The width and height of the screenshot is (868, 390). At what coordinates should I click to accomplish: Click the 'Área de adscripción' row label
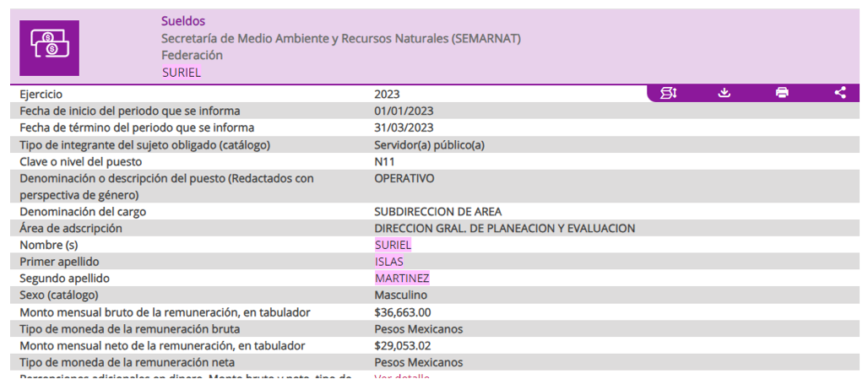pos(71,229)
